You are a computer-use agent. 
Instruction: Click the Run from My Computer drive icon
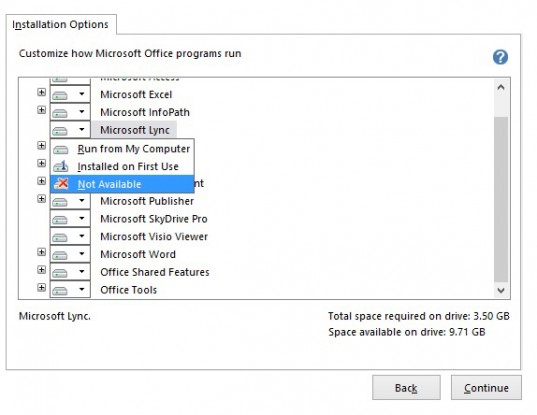pos(61,150)
